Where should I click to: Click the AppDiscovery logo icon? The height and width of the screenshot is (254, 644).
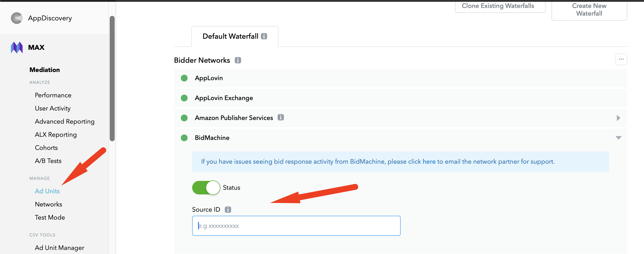pos(17,18)
